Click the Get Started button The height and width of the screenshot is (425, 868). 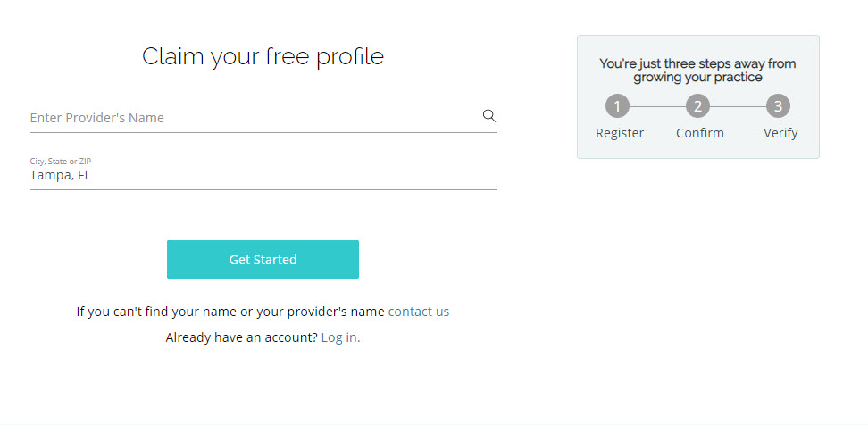tap(263, 260)
